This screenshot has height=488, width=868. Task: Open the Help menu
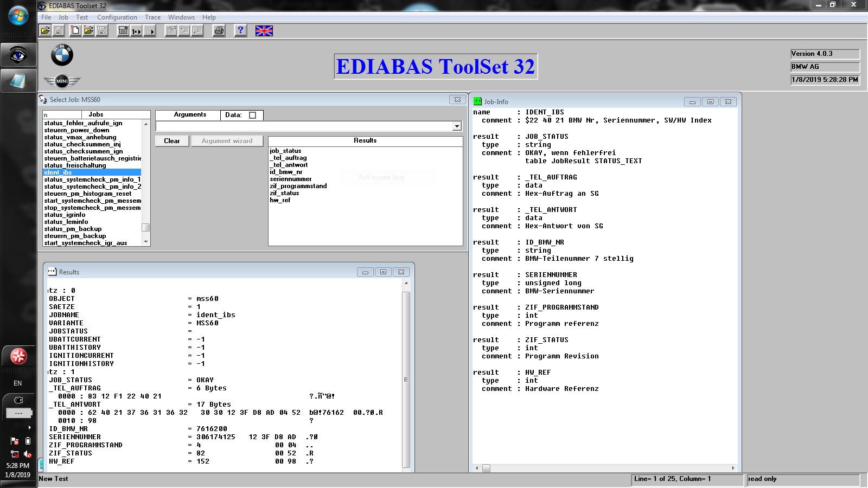click(x=209, y=17)
